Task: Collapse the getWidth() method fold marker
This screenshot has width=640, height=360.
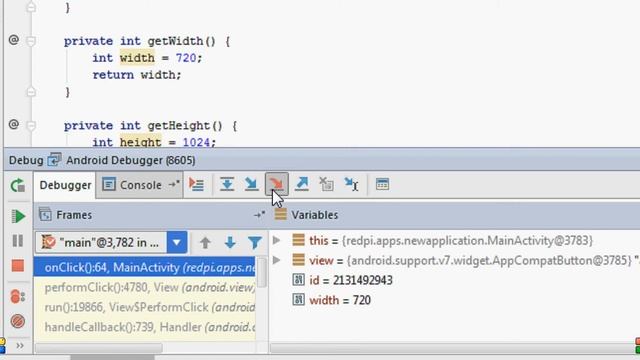Action: [31, 41]
